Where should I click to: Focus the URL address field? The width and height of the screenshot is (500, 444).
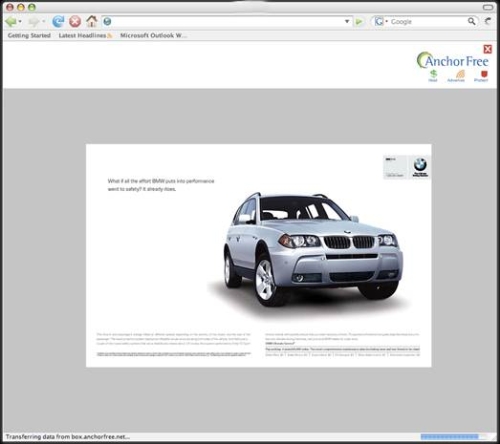227,22
